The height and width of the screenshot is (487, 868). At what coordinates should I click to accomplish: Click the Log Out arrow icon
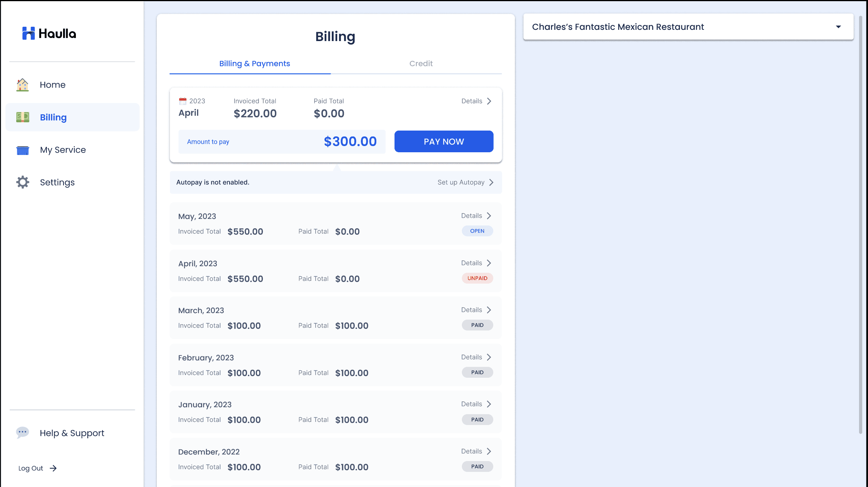point(53,468)
